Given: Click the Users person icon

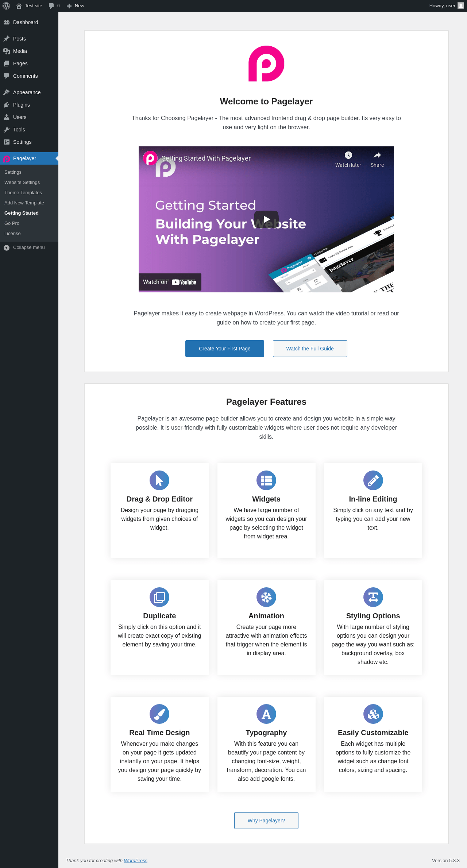Looking at the screenshot, I should click(x=7, y=117).
